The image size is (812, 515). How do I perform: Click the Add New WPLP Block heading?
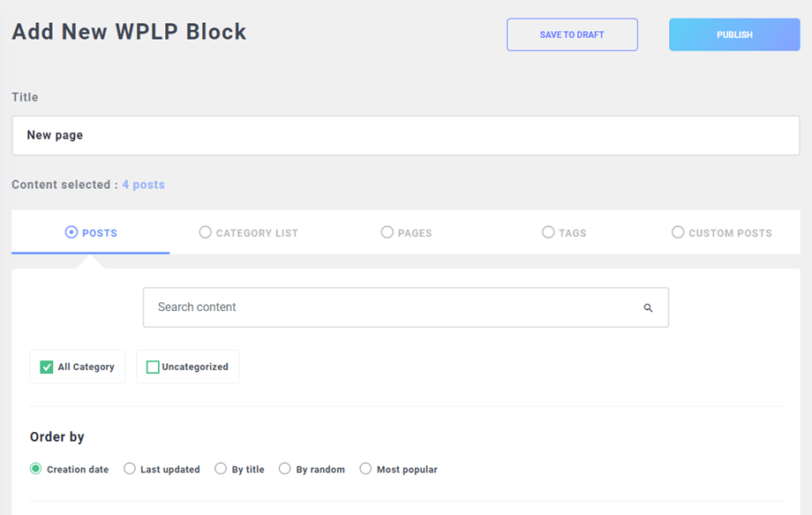pyautogui.click(x=129, y=33)
